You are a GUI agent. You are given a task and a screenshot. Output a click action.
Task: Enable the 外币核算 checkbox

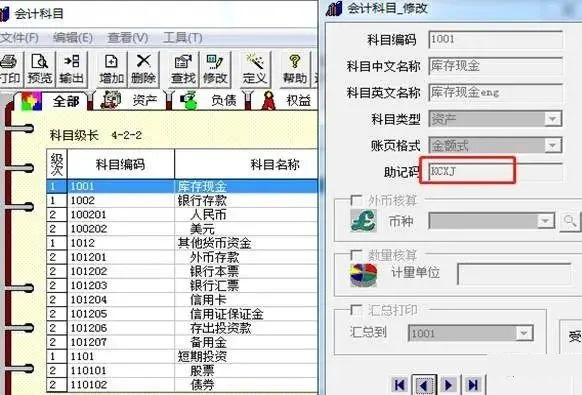tap(356, 200)
